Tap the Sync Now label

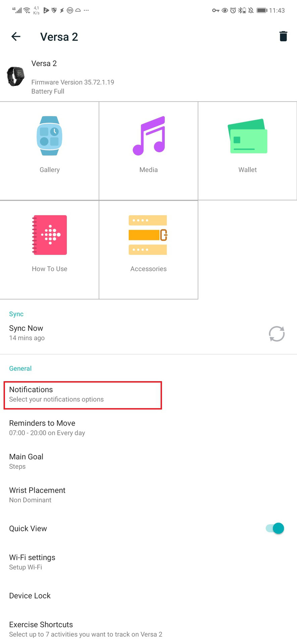[x=26, y=328]
